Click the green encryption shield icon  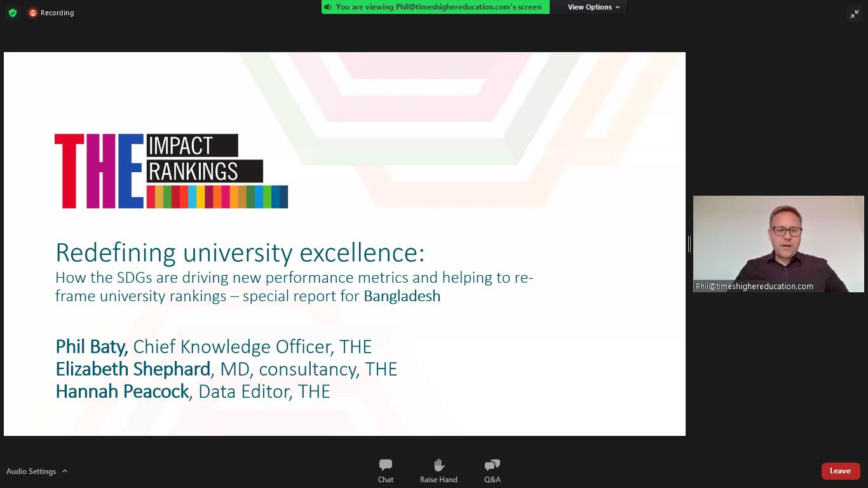coord(13,13)
